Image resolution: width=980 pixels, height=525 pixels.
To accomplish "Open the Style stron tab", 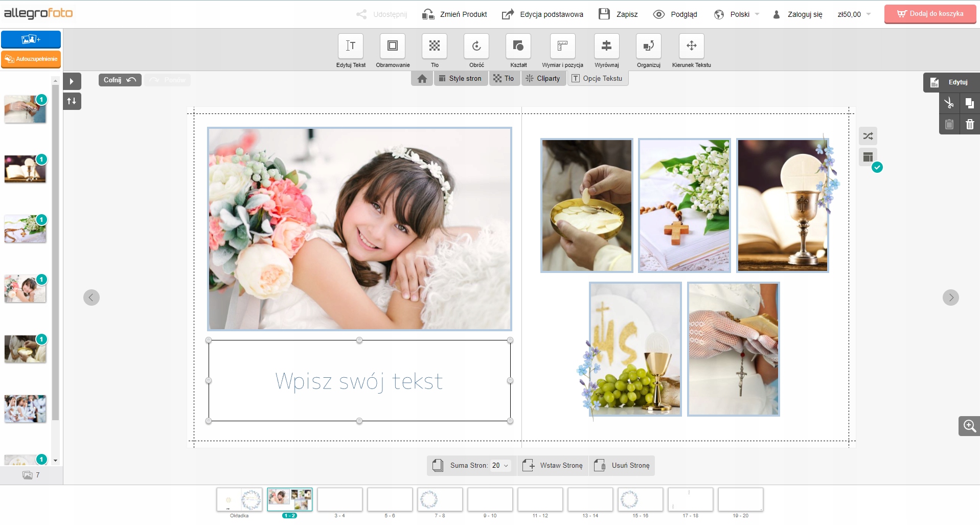I will [x=461, y=78].
